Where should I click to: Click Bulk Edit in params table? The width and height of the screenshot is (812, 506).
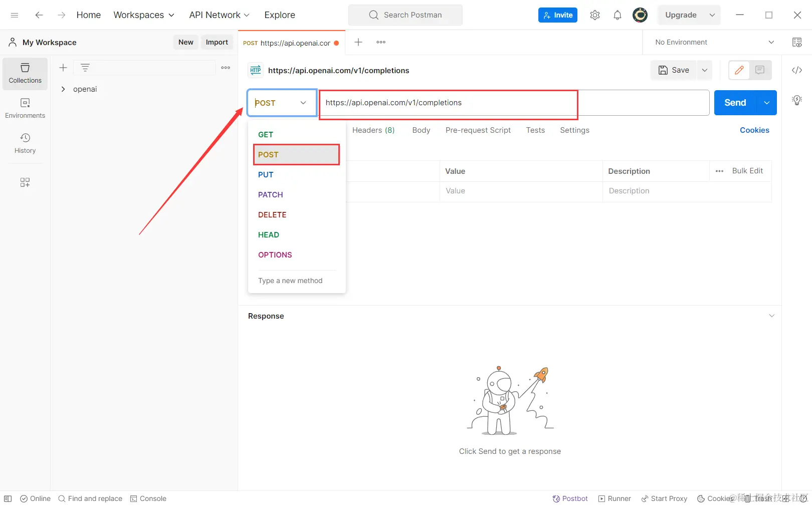747,171
